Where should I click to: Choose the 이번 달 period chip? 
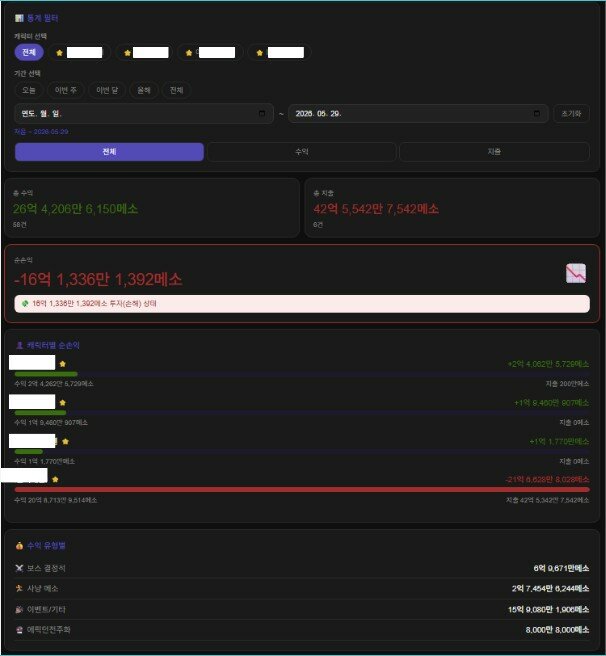[107, 90]
